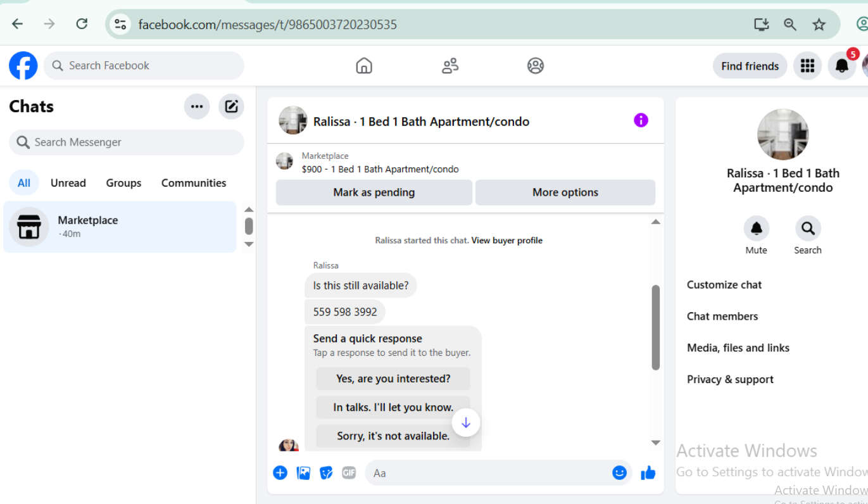This screenshot has height=504, width=868.
Task: Choose a GIF from composer
Action: click(x=349, y=473)
